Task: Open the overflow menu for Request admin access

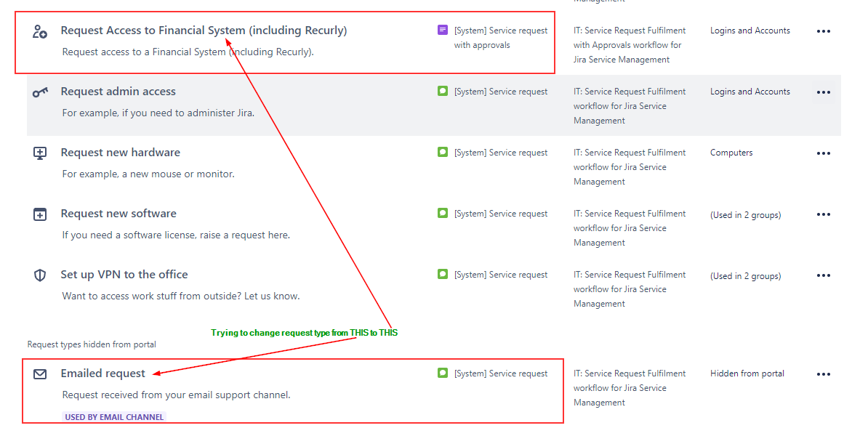Action: 824,92
